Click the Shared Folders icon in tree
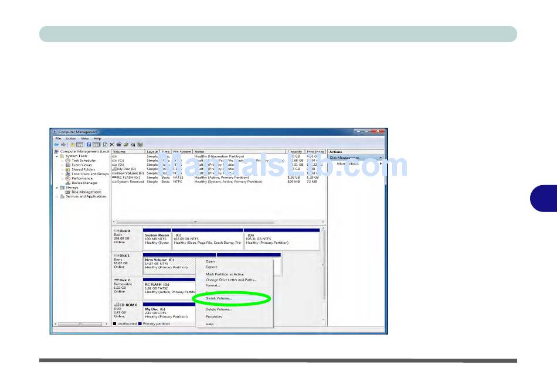The height and width of the screenshot is (392, 557). (68, 170)
